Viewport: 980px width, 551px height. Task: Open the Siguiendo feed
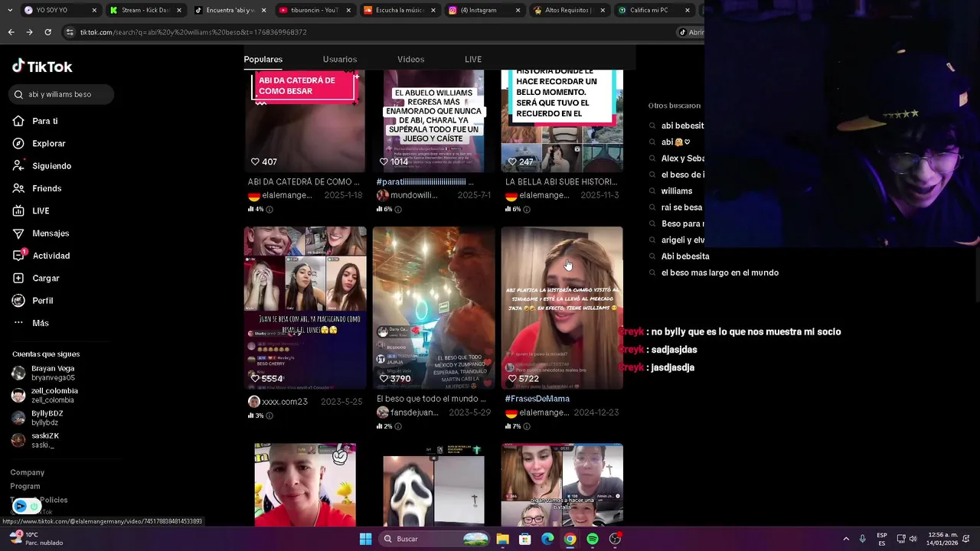coord(51,166)
